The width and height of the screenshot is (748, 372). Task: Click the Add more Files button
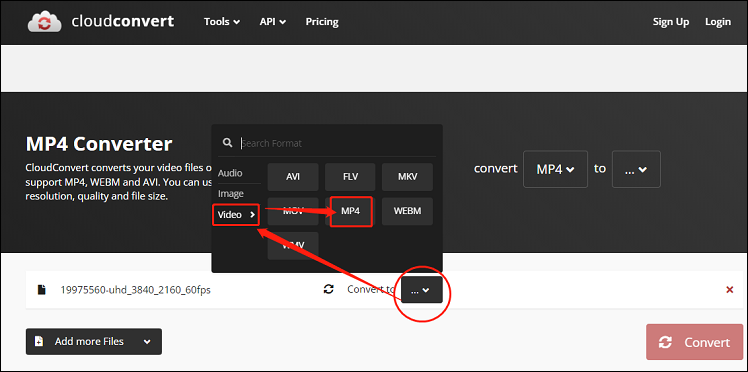(94, 341)
